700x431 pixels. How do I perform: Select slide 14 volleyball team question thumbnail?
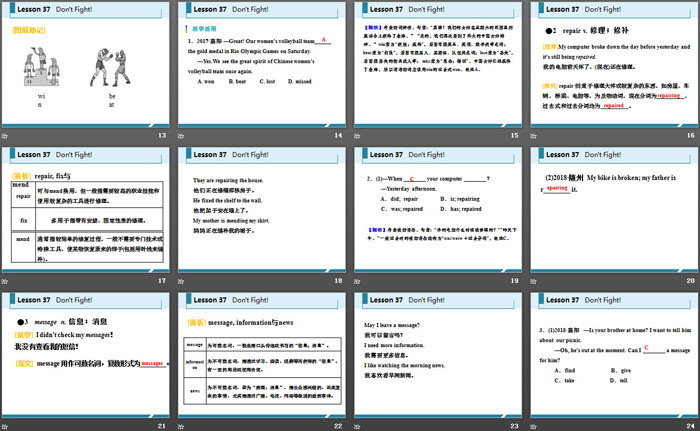[262, 64]
